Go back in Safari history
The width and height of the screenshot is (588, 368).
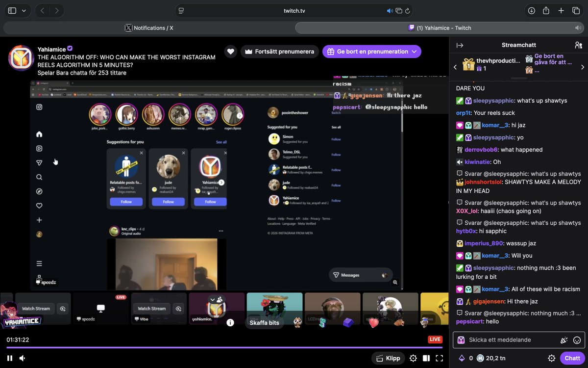[x=42, y=10]
